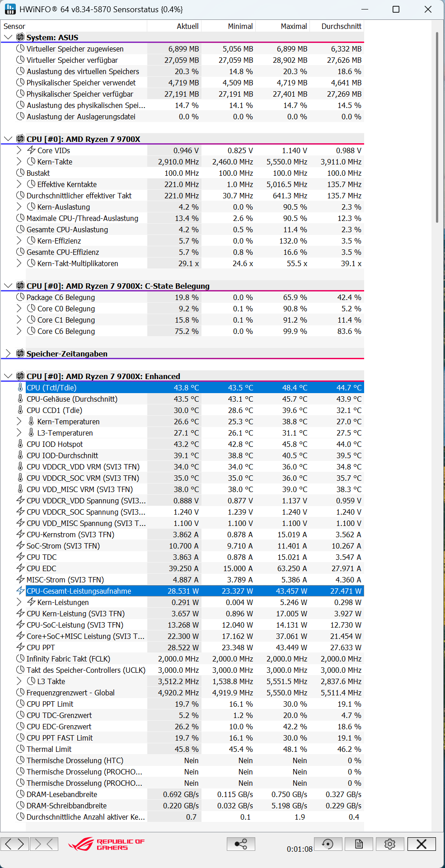Click the 0:01:08 elapsed time display
Viewport: 445px width, 868px height.
click(300, 849)
